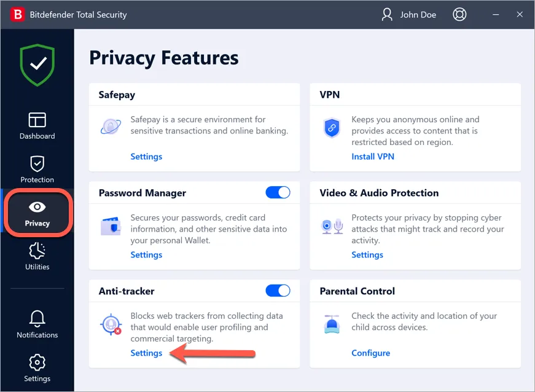Open the Settings gear in the sidebar
535x392 pixels.
[37, 363]
